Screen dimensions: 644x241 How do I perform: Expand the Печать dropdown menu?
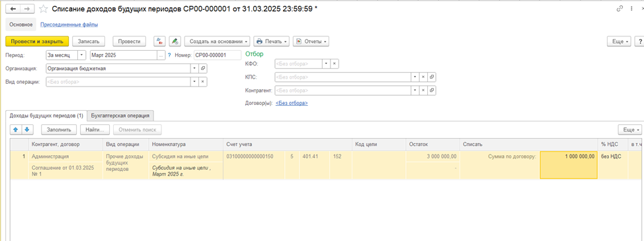click(272, 42)
